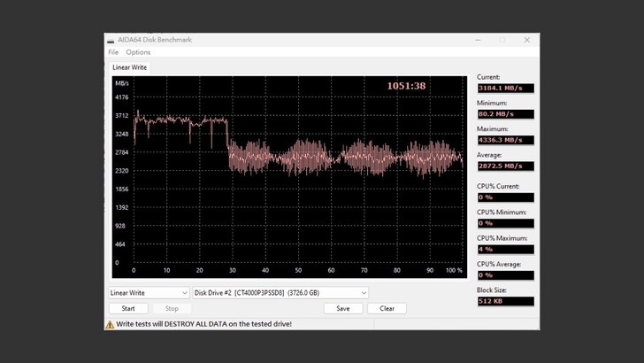644x363 pixels.
Task: Close the AIDA64 Disk Benchmark window
Action: pyautogui.click(x=527, y=40)
